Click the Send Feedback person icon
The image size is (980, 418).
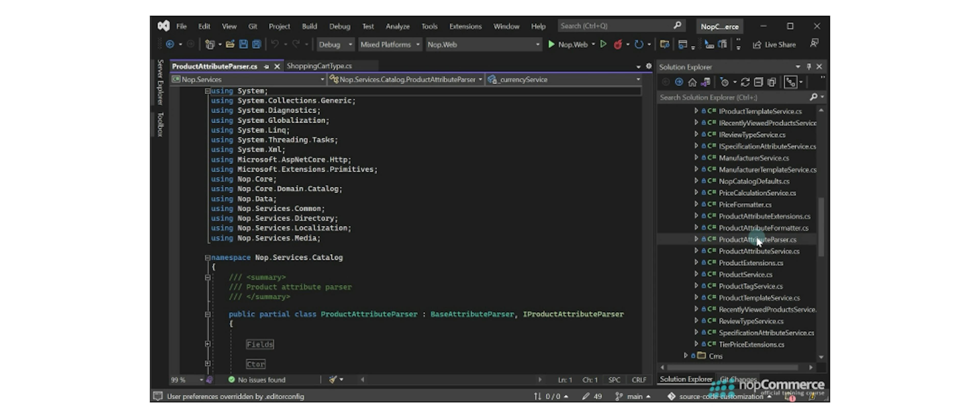814,43
